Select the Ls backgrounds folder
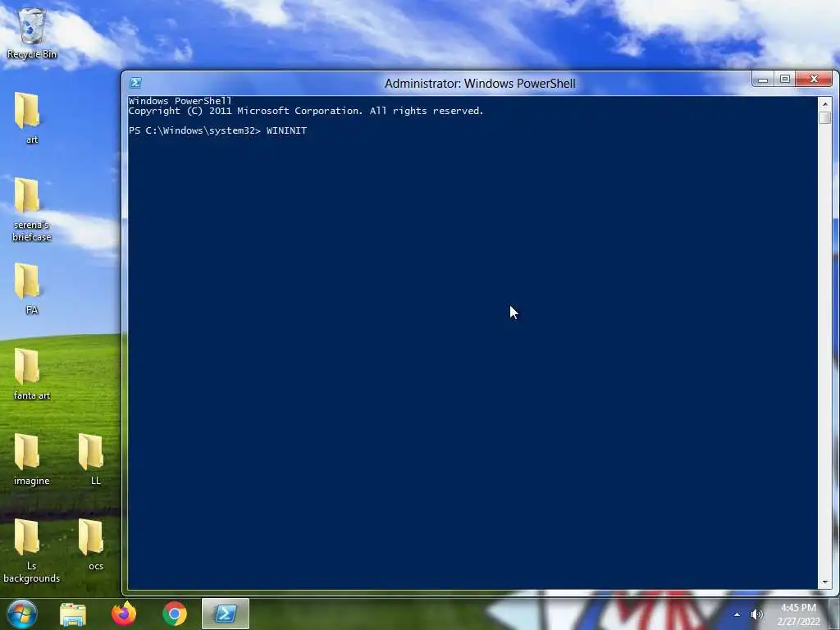840x630 pixels. coord(32,550)
